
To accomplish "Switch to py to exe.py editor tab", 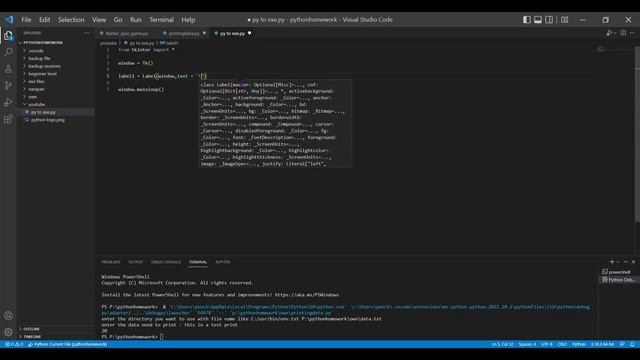I will (x=232, y=33).
